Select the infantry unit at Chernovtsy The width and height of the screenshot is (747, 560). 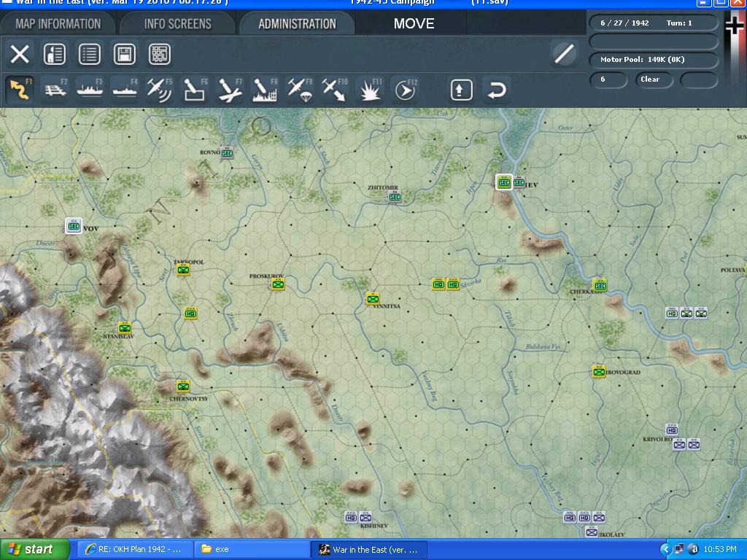point(183,386)
